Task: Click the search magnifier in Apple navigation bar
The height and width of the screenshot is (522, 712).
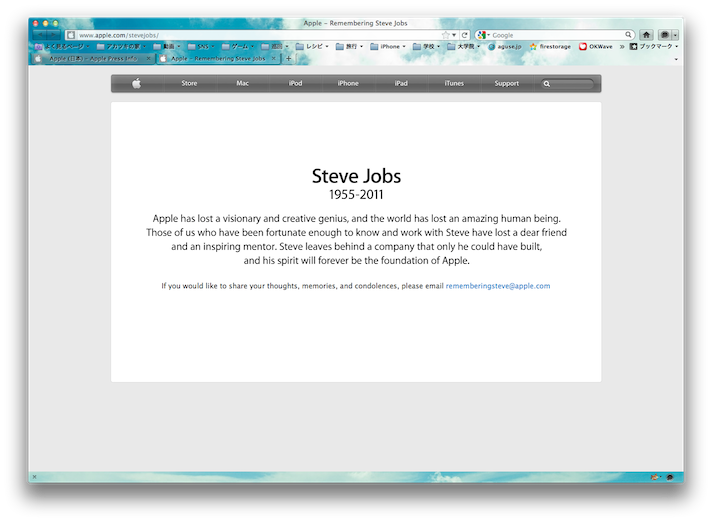Action: (547, 84)
